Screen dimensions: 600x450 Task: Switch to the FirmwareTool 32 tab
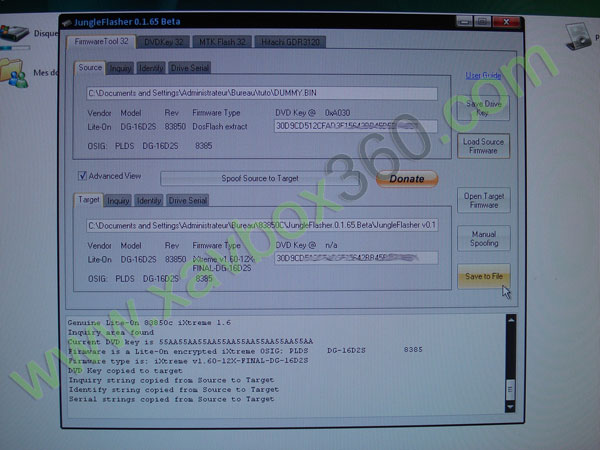click(101, 42)
